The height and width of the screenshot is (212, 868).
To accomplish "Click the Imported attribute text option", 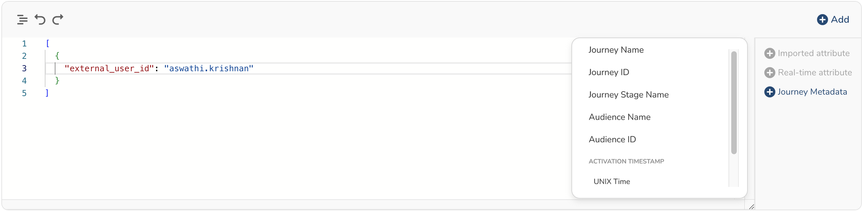I will (813, 53).
